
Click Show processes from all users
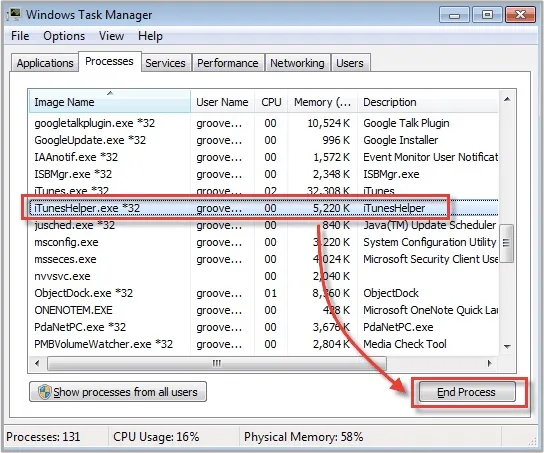(118, 392)
